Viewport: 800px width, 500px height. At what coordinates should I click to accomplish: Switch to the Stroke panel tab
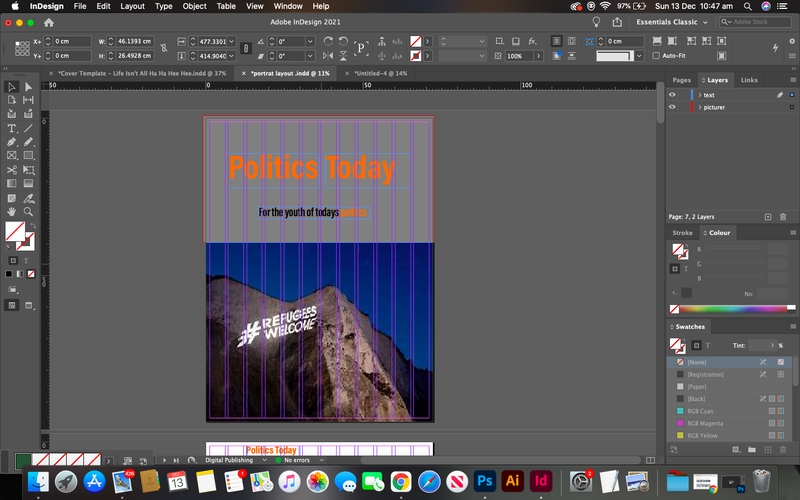pos(682,233)
